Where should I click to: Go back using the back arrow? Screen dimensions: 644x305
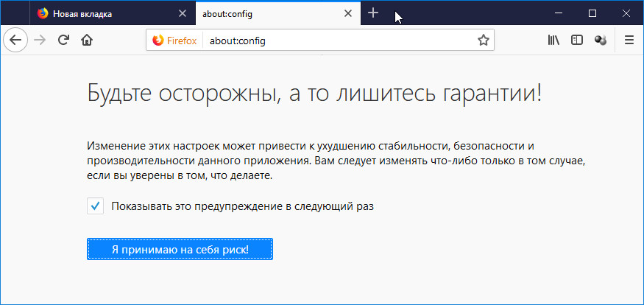(x=15, y=41)
